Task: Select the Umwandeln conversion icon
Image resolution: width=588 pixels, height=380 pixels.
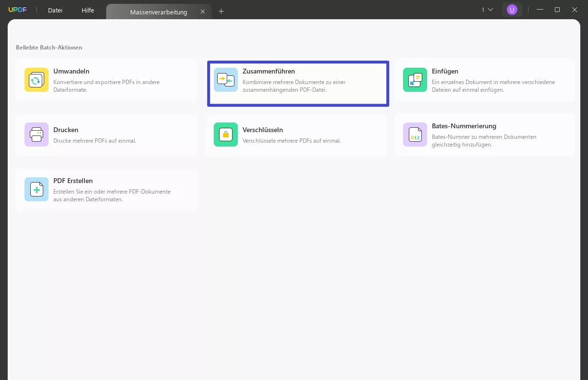Action: click(x=36, y=80)
